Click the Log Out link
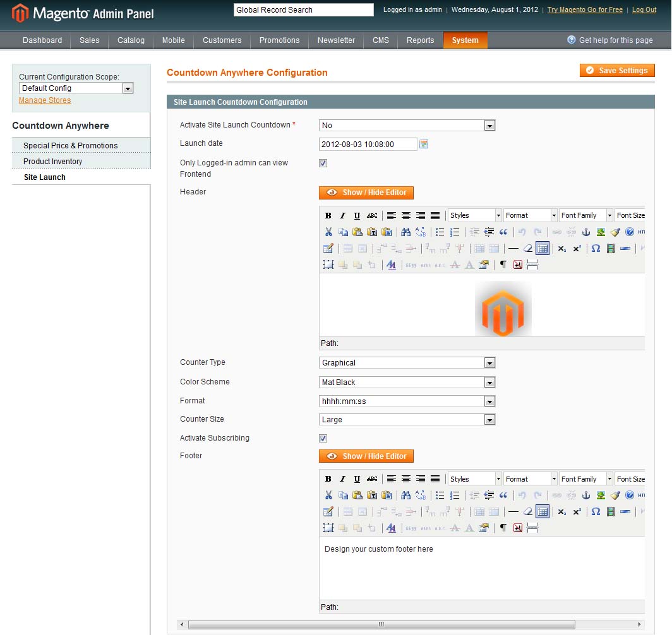The height and width of the screenshot is (635, 672). [644, 10]
